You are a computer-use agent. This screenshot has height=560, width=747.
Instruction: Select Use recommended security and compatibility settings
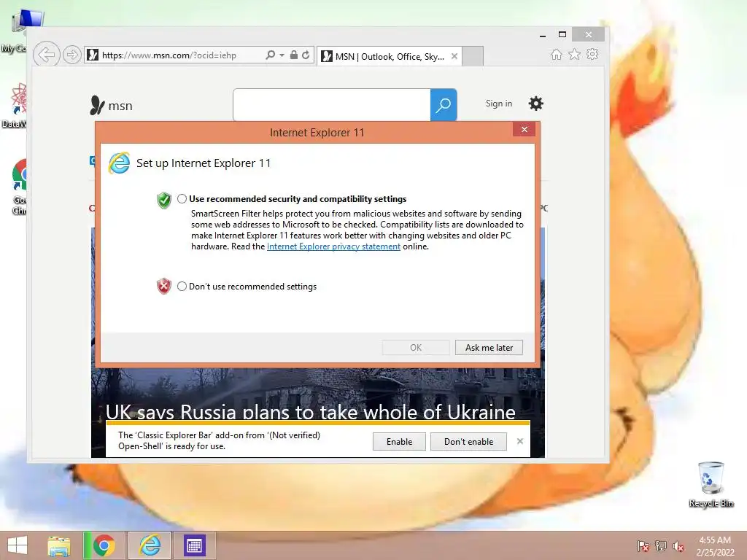pos(182,198)
